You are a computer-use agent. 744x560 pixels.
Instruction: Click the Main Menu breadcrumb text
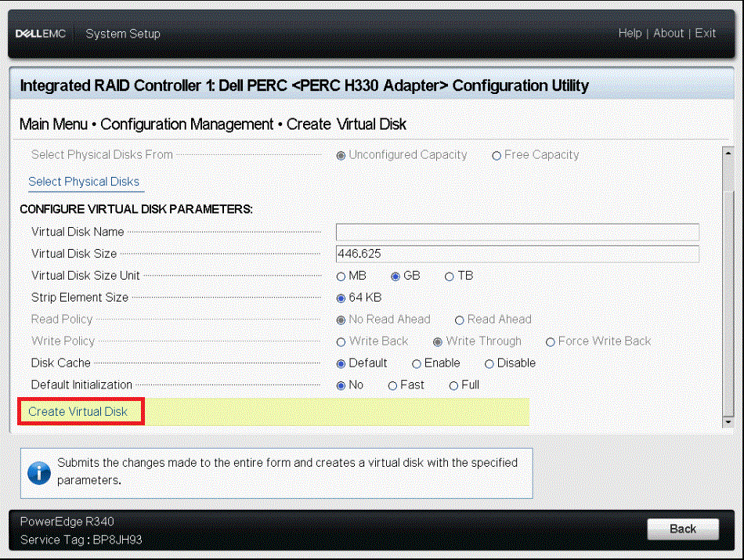click(53, 125)
